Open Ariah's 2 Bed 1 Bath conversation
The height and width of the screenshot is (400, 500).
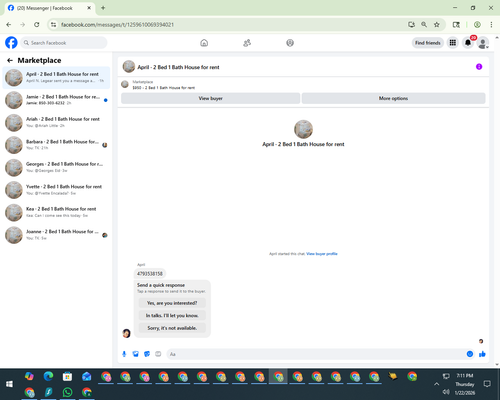click(56, 122)
